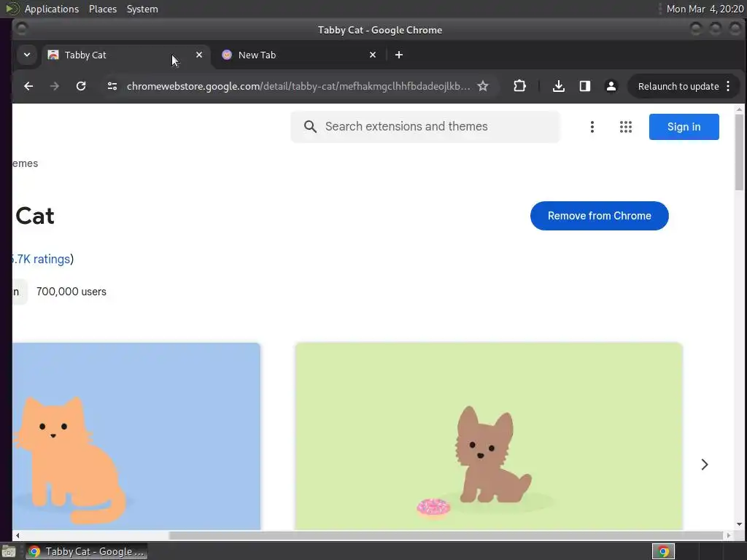Click the Chrome icon in the system tray

[663, 551]
